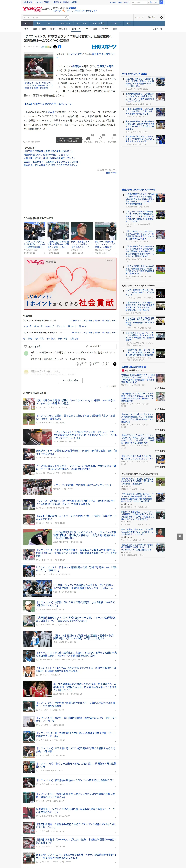Open settings with the gear icon
The image size is (186, 868).
[x=161, y=17]
